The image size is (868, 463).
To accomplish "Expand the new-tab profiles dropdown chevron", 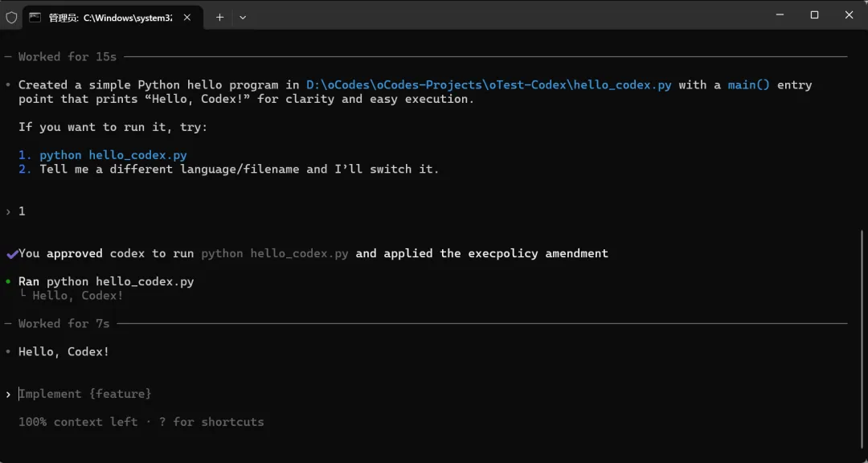I will click(243, 17).
